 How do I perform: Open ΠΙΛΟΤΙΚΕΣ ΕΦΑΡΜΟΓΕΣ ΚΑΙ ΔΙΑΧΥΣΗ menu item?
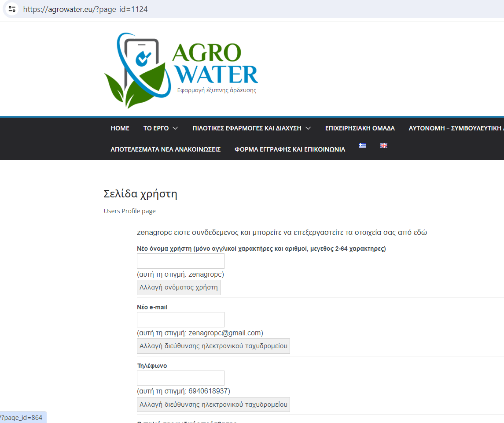[246, 128]
